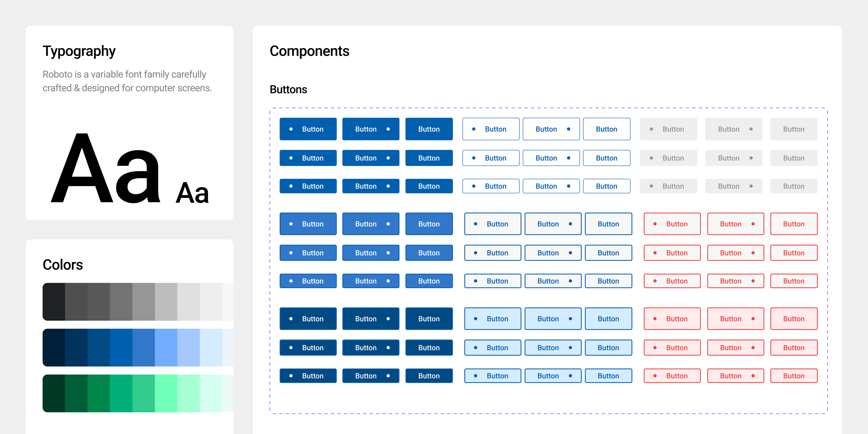The height and width of the screenshot is (434, 868).
Task: Click the Buttons section label
Action: (288, 89)
